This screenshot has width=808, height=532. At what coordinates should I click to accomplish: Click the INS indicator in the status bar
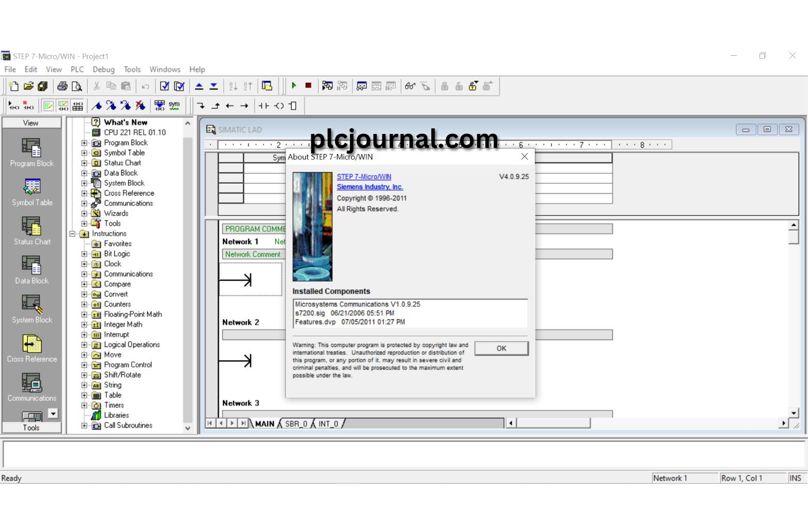click(795, 478)
